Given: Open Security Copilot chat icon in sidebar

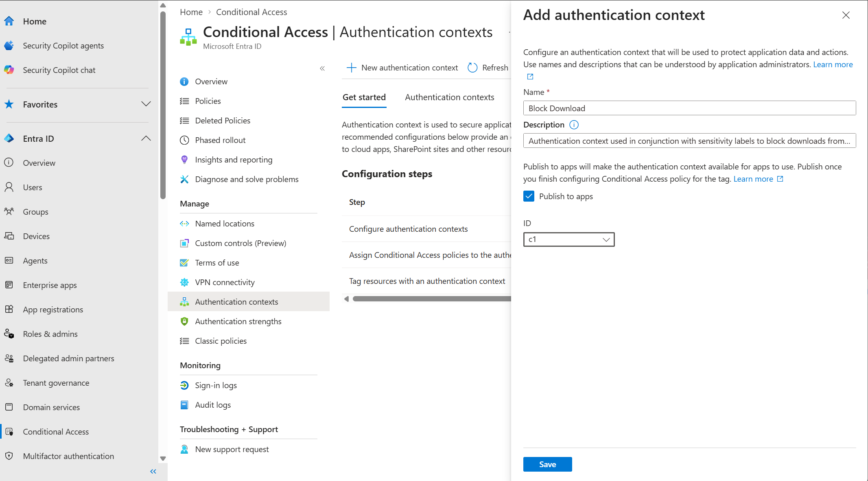Looking at the screenshot, I should (9, 70).
